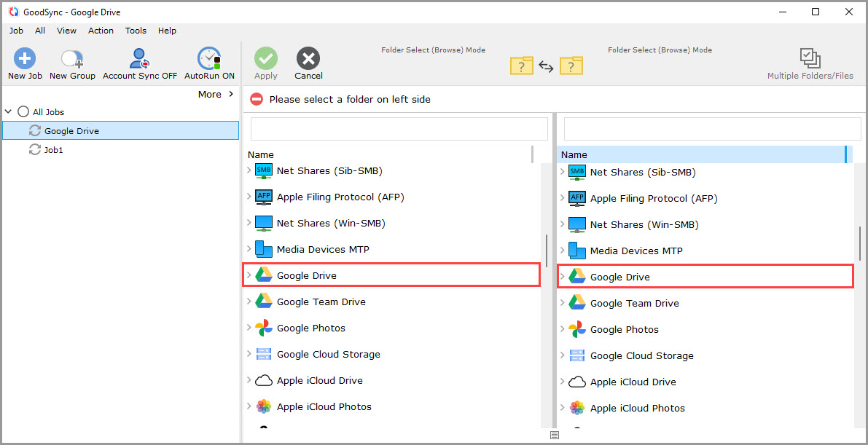Expand Net Shares (Win-SMB) in left panel
Image resolution: width=868 pixels, height=445 pixels.
click(249, 223)
